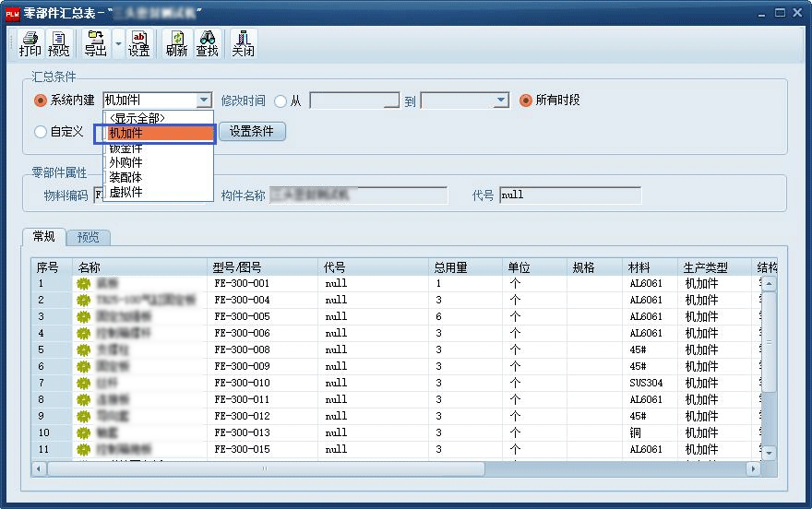Open the 到 end date dropdown

501,101
